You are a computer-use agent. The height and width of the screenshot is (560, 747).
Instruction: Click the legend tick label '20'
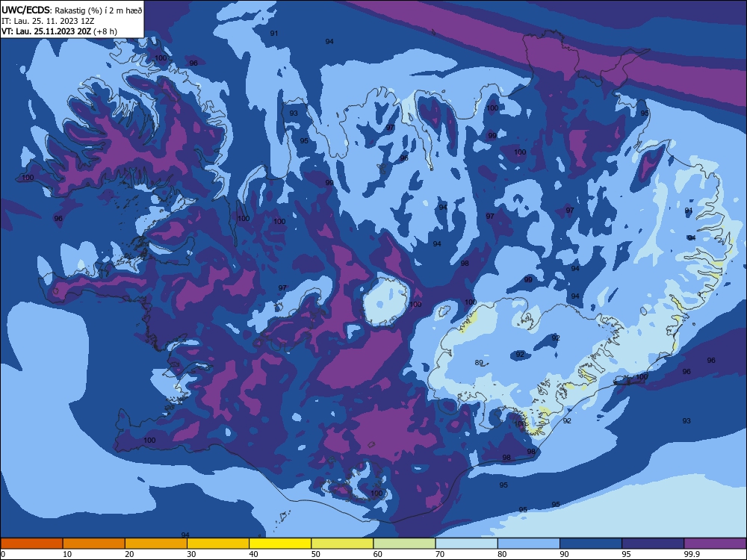coord(129,554)
